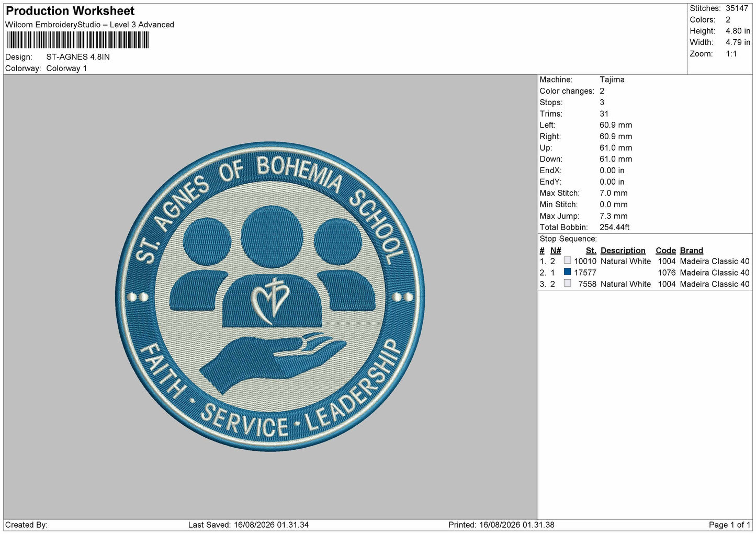Click the zoom value "1:1"

(x=731, y=54)
